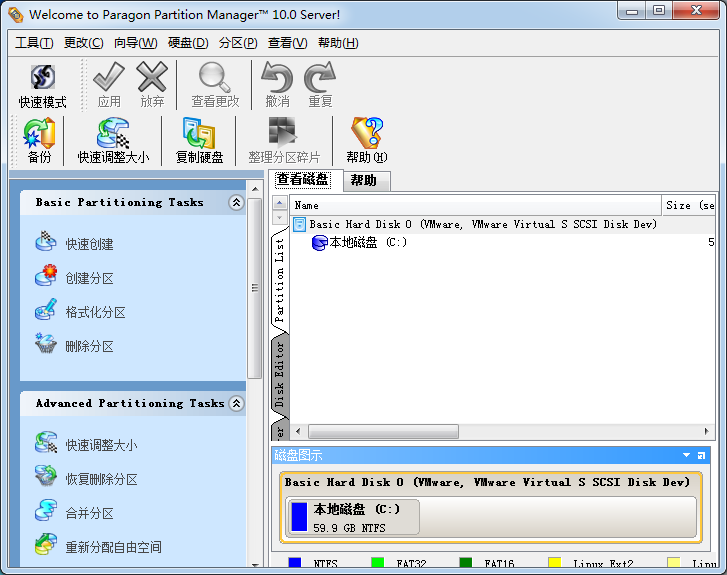
Task: Click the Size column header
Action: (689, 205)
